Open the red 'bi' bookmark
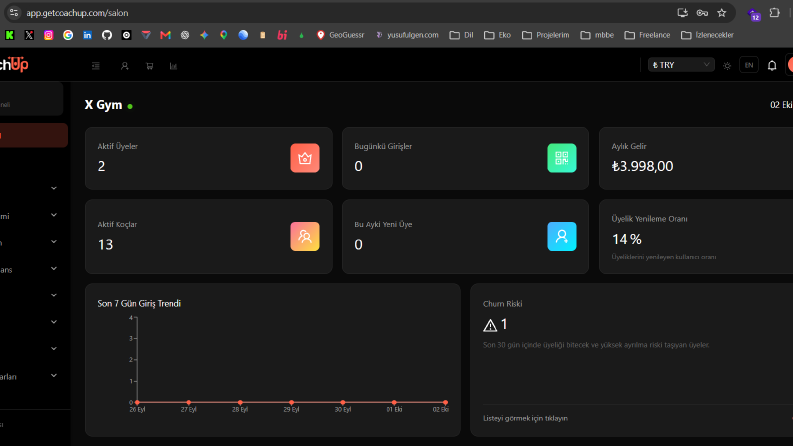The height and width of the screenshot is (446, 793). click(282, 35)
